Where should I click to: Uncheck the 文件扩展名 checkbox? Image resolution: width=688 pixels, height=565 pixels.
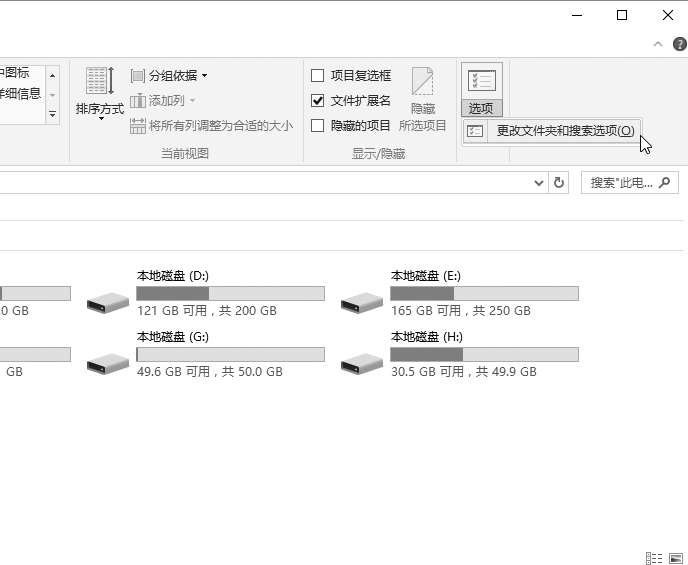coord(317,101)
